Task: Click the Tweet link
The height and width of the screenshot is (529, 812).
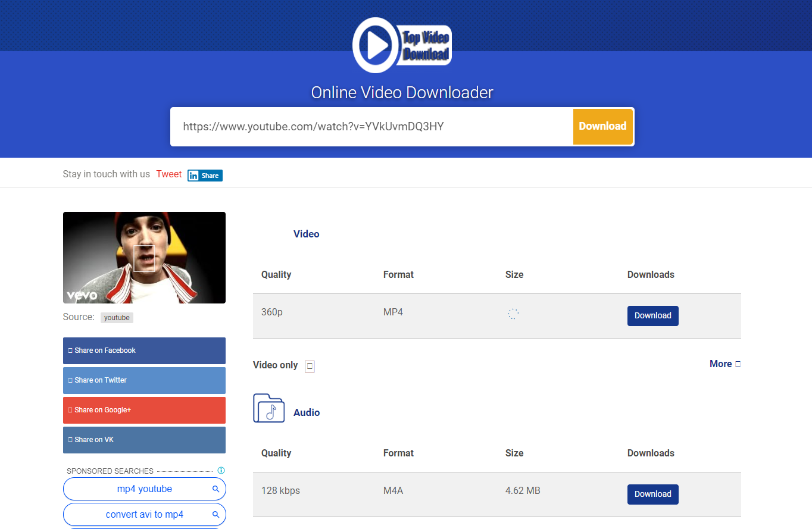Action: pos(169,174)
